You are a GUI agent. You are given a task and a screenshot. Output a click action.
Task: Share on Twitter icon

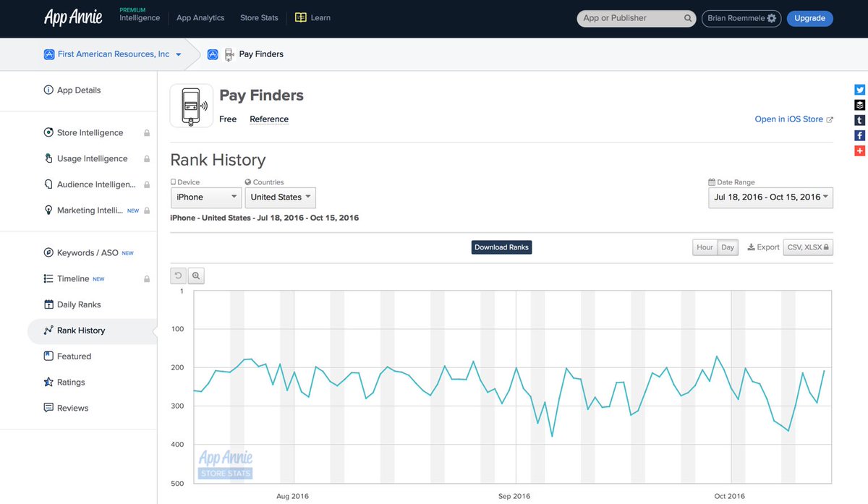[860, 90]
